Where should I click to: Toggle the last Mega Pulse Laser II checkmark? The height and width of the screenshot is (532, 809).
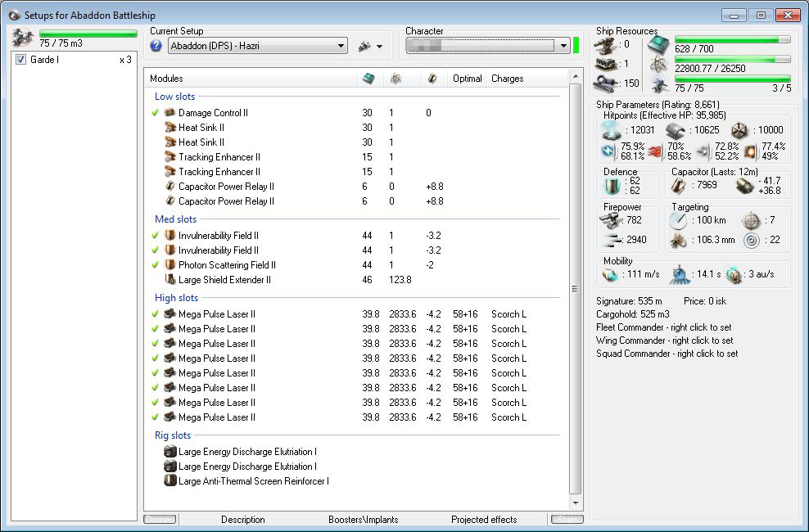[x=156, y=417]
